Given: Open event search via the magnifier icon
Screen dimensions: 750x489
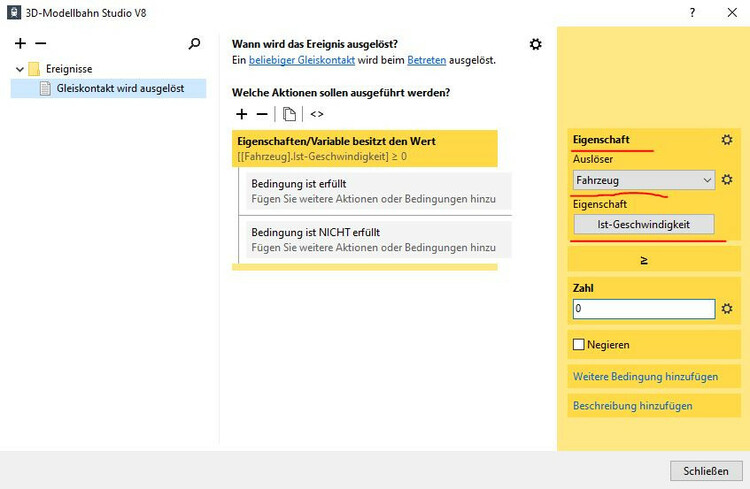Looking at the screenshot, I should coord(194,44).
